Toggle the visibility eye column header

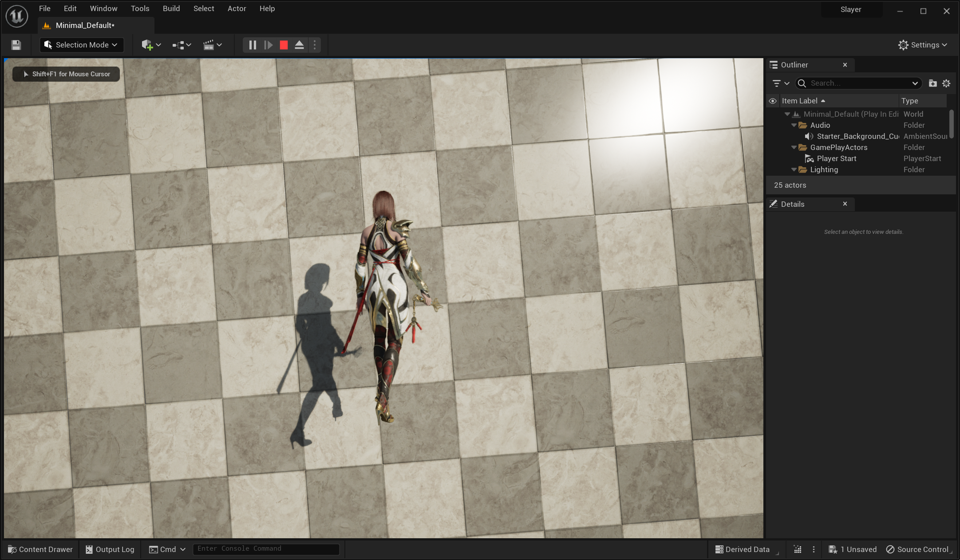[772, 101]
